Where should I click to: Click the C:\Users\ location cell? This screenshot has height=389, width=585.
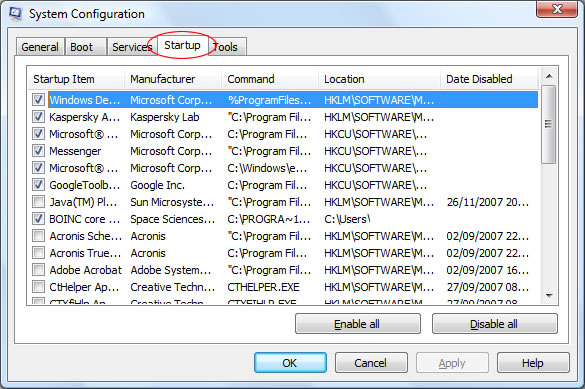[x=347, y=219]
